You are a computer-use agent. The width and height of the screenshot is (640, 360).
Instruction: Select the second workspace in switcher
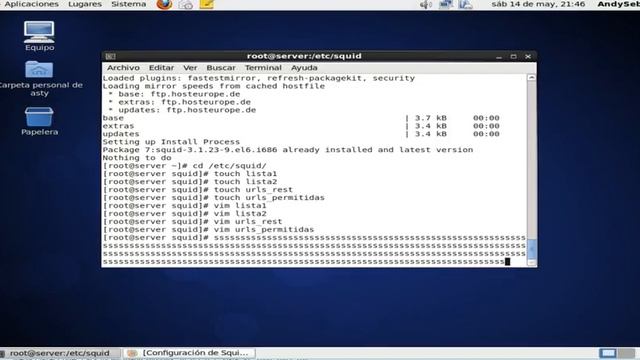tap(626, 353)
